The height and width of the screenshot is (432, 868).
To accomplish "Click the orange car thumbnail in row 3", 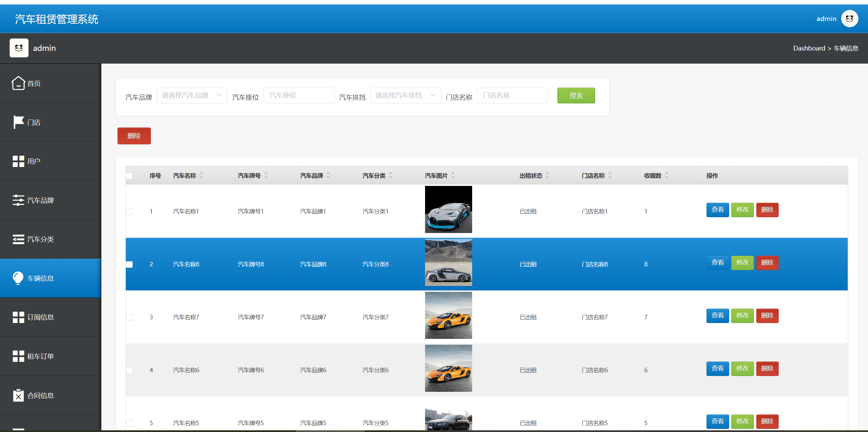I will 448,315.
